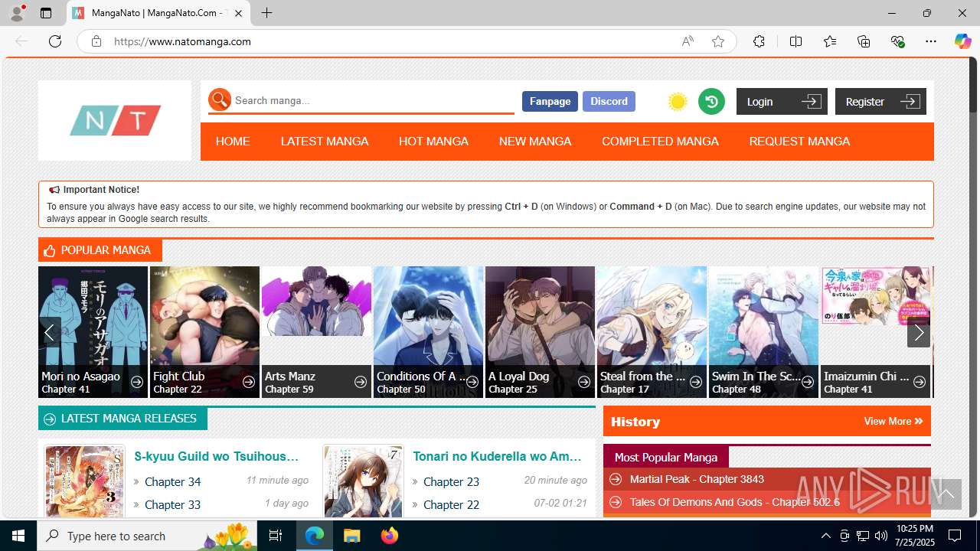Viewport: 980px width, 551px height.
Task: Open Chapter 23 of Tonari no Kuderella
Action: [x=451, y=481]
